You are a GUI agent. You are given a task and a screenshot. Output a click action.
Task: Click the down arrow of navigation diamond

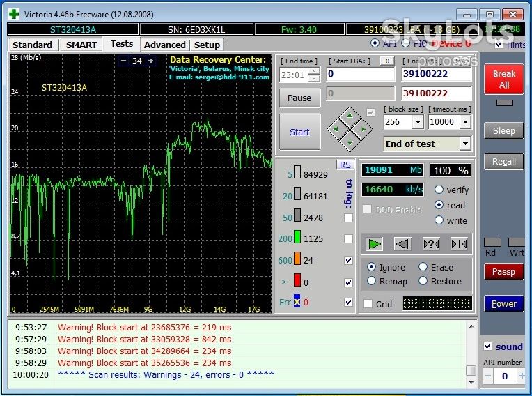[x=350, y=143]
